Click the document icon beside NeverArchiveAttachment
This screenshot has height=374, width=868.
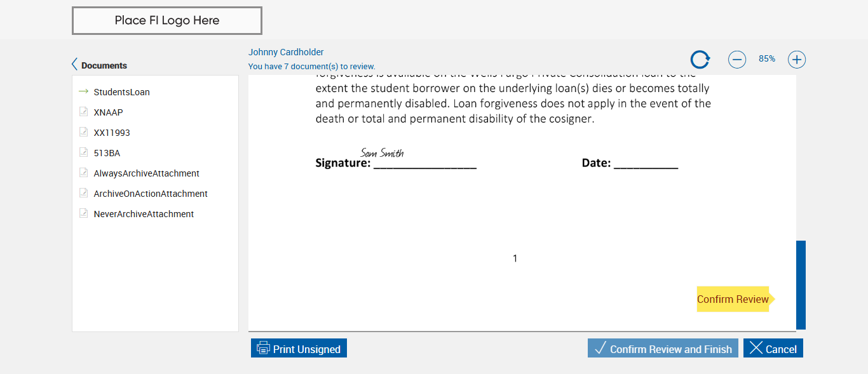tap(83, 213)
